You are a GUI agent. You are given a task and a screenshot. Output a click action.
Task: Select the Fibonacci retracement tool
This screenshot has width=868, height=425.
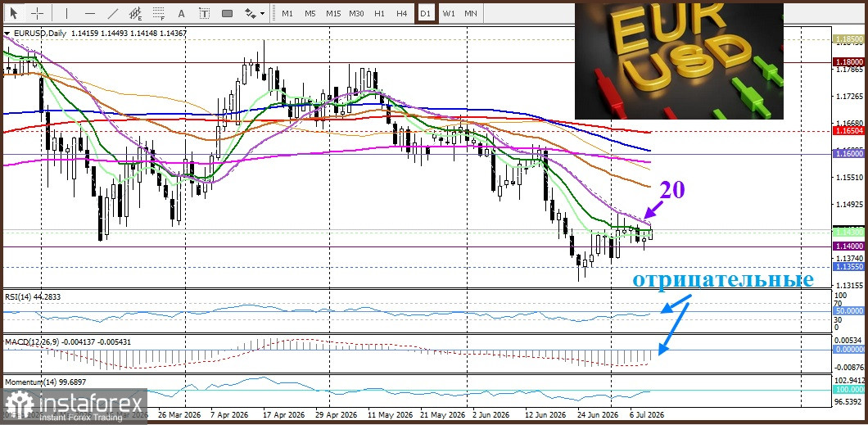159,13
